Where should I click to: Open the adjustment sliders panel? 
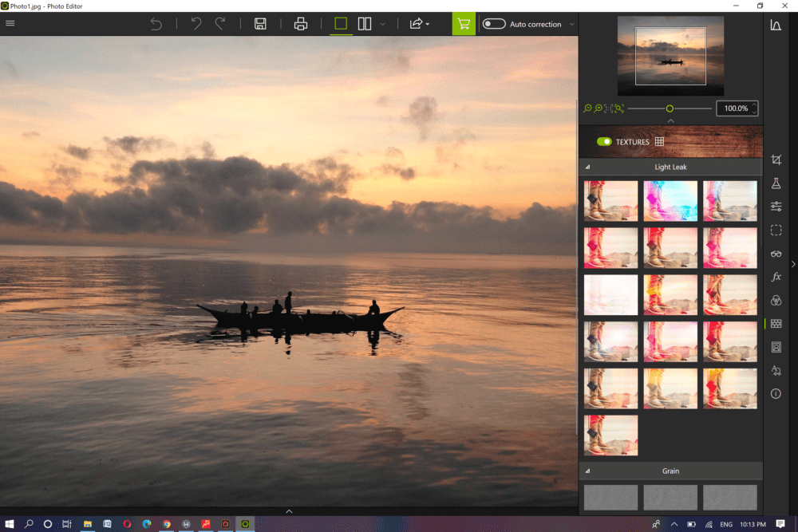click(x=776, y=207)
